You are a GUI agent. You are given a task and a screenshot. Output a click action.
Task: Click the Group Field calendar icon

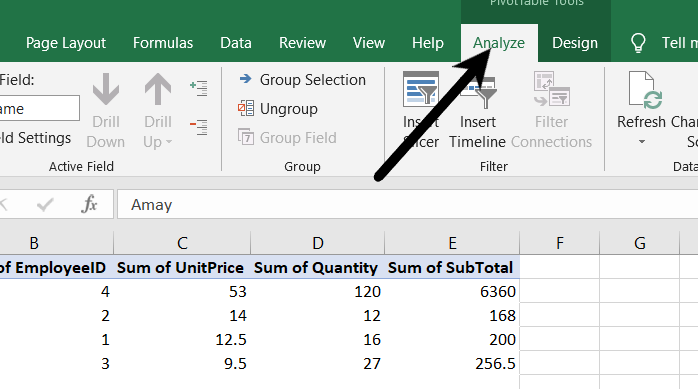click(x=246, y=137)
